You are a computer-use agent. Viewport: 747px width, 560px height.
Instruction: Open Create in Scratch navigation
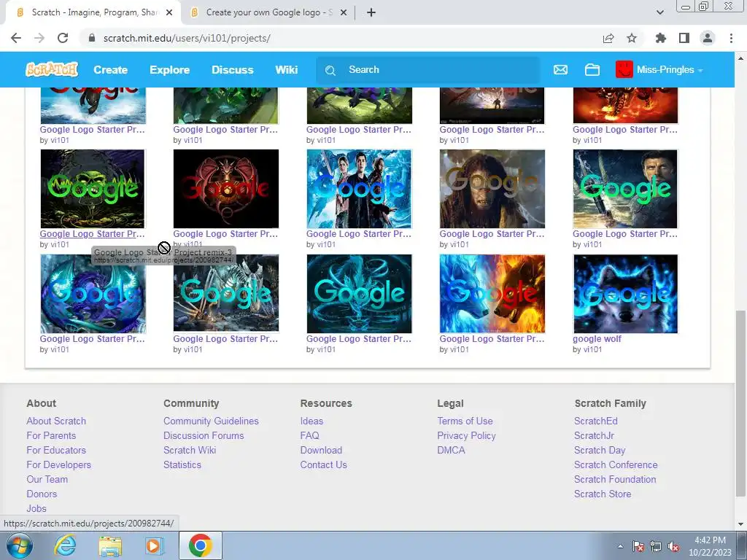pos(111,69)
